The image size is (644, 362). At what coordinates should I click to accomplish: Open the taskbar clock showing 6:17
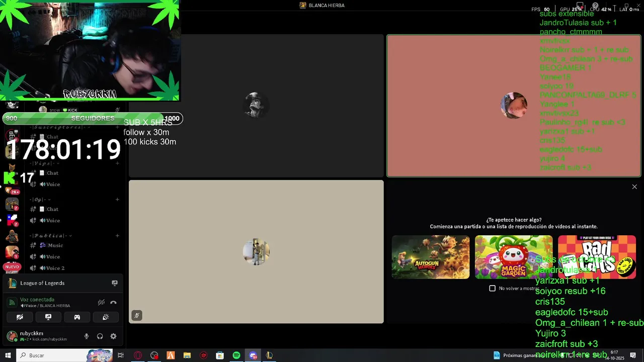click(x=614, y=355)
